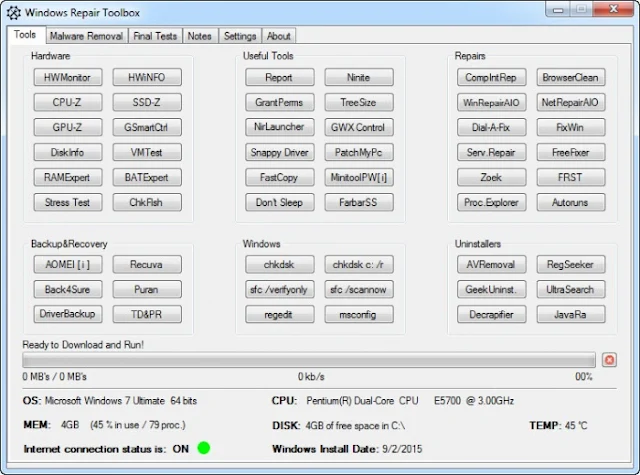Run PatchMyPc

pyautogui.click(x=359, y=152)
